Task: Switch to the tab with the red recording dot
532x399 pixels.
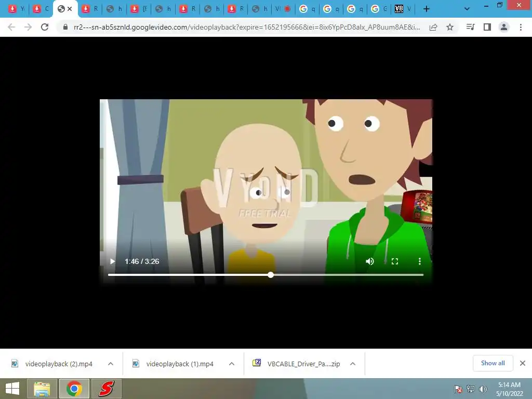Action: [283, 9]
